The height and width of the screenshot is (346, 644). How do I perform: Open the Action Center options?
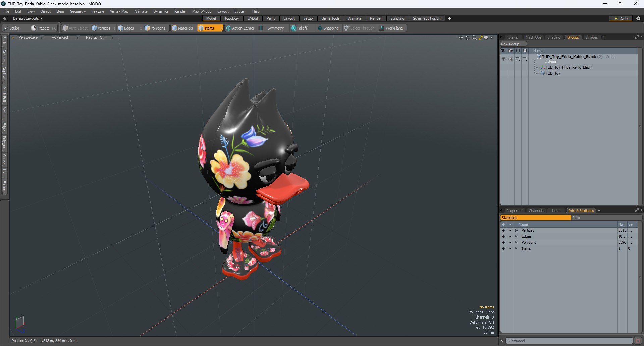pos(240,28)
